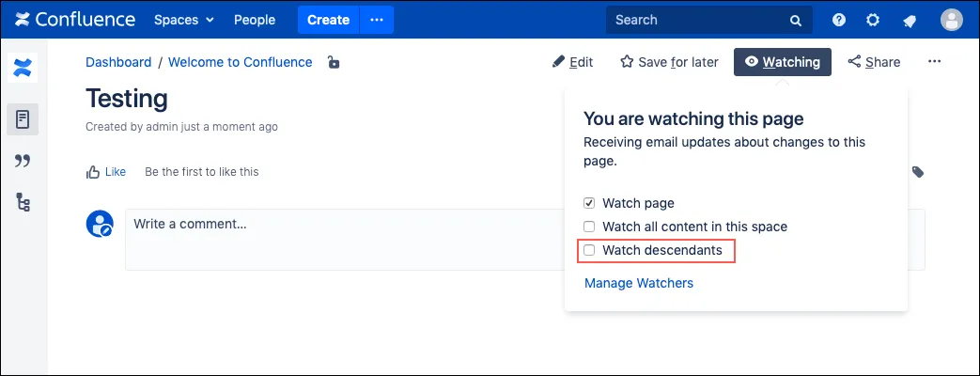The height and width of the screenshot is (376, 980).
Task: Expand the Spaces dropdown menu
Action: 184,20
